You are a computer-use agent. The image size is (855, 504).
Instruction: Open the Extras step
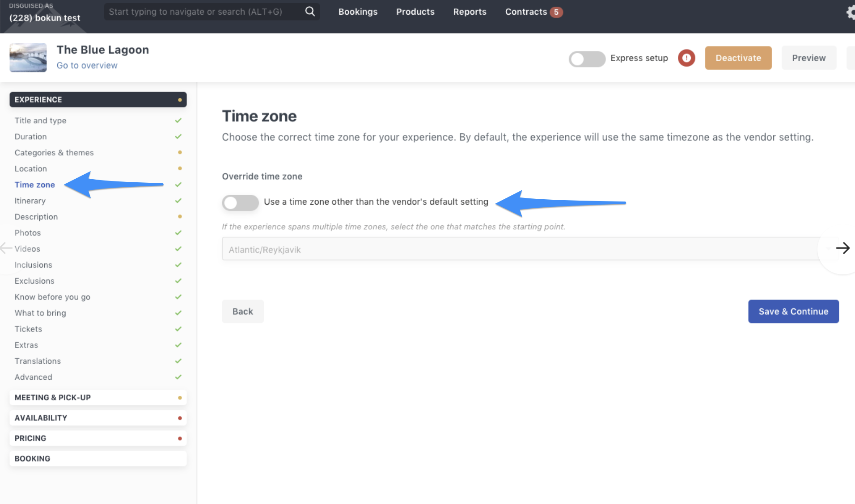[x=26, y=345]
